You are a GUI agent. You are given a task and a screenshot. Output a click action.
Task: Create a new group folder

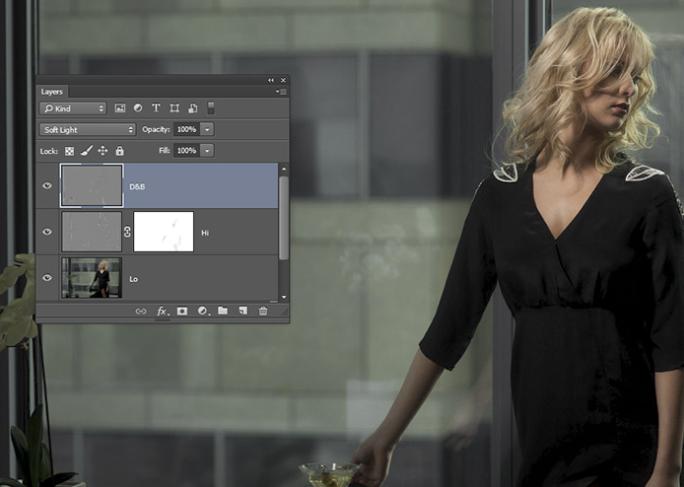click(223, 311)
